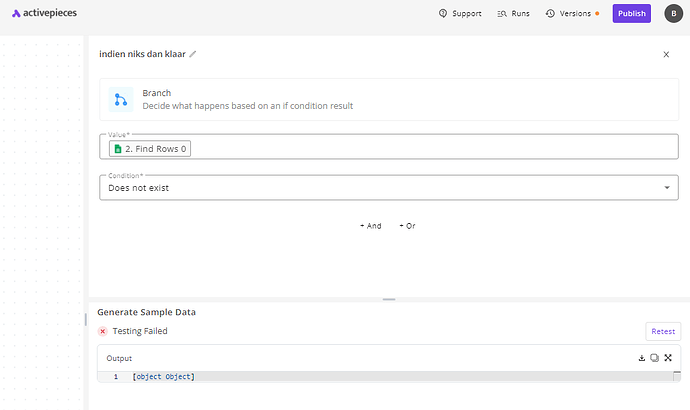Open the Support link
This screenshot has height=410, width=690.
click(x=460, y=14)
